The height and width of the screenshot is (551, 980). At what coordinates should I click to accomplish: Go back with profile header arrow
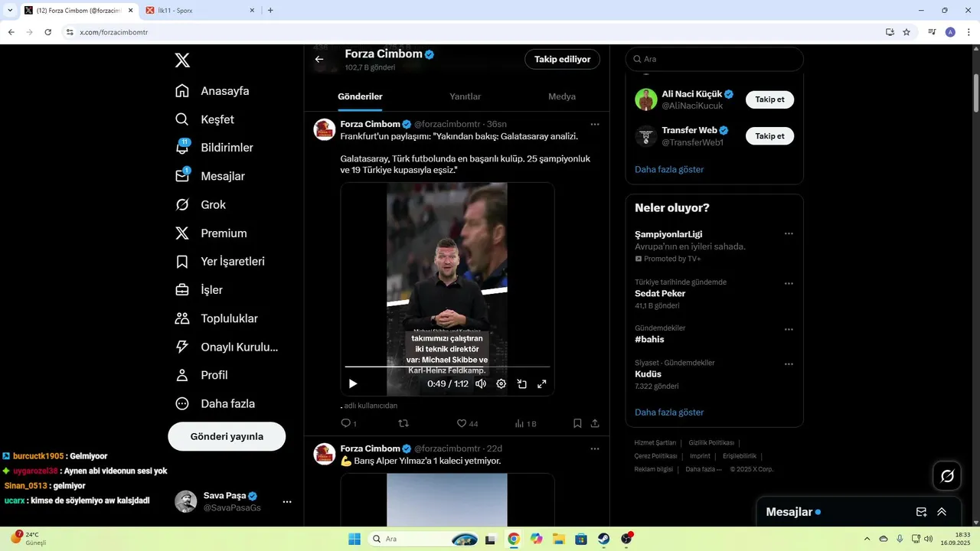(x=319, y=59)
